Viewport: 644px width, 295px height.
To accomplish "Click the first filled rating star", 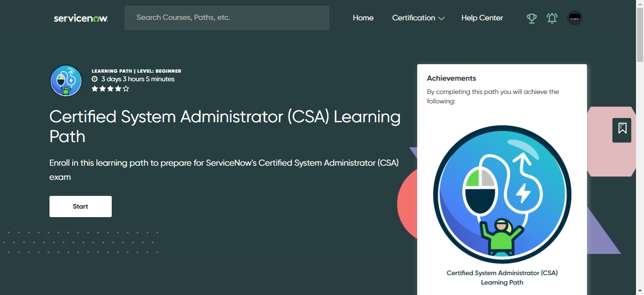I will tap(95, 89).
